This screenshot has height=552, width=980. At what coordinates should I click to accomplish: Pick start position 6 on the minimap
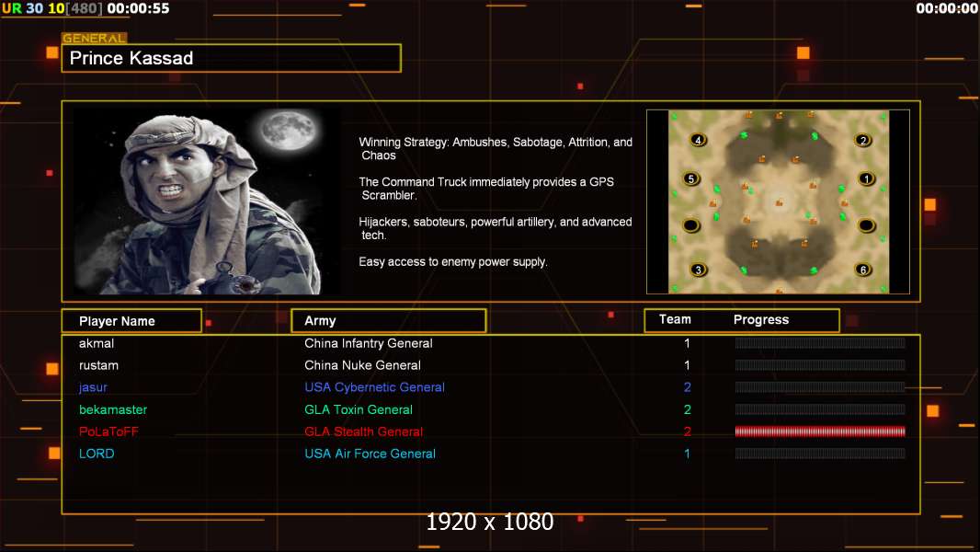pyautogui.click(x=863, y=270)
